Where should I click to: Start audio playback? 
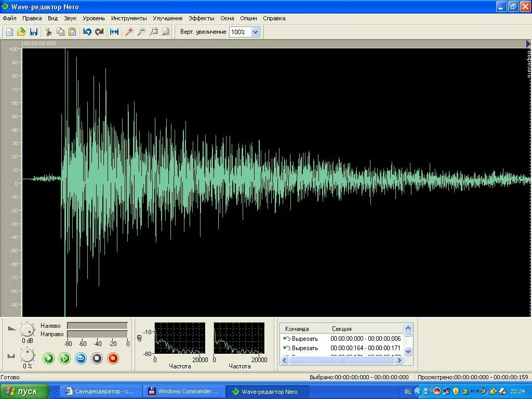pos(48,358)
